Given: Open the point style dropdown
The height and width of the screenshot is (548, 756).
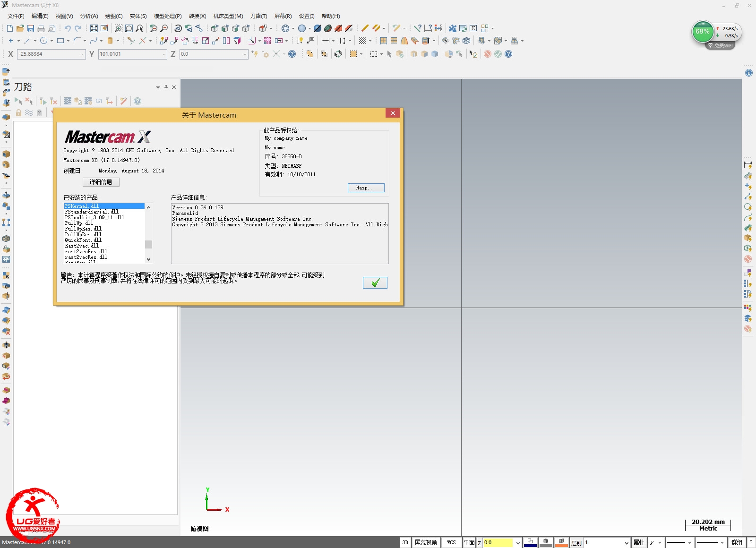Looking at the screenshot, I should click(660, 543).
